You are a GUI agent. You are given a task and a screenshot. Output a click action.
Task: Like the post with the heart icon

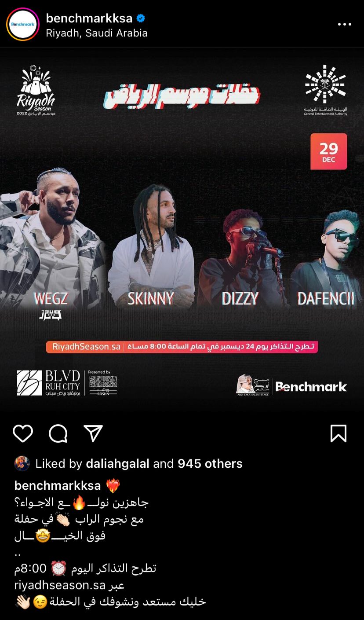(23, 433)
